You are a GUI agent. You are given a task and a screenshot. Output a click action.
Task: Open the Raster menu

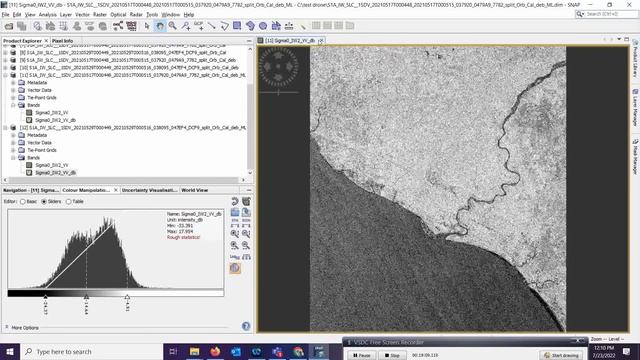(100, 15)
